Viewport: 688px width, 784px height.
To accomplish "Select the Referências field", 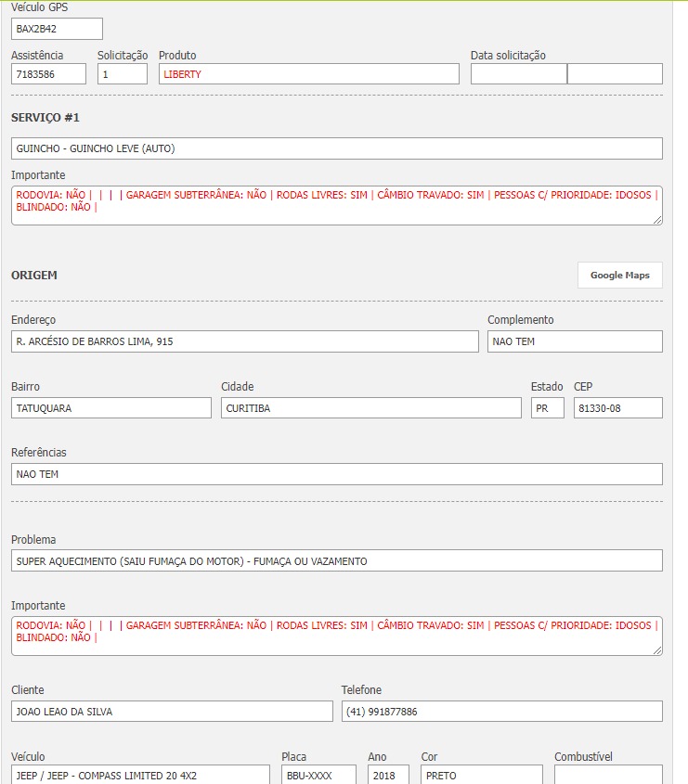I will pos(336,474).
